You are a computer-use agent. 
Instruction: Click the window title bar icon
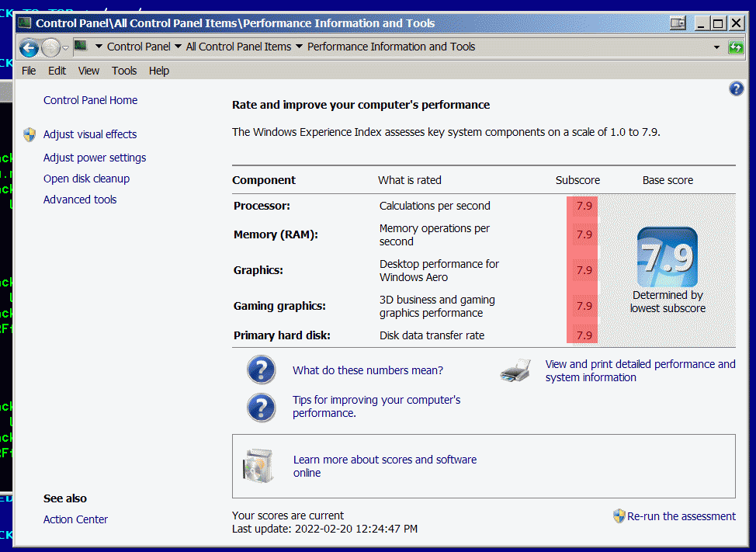[x=25, y=23]
